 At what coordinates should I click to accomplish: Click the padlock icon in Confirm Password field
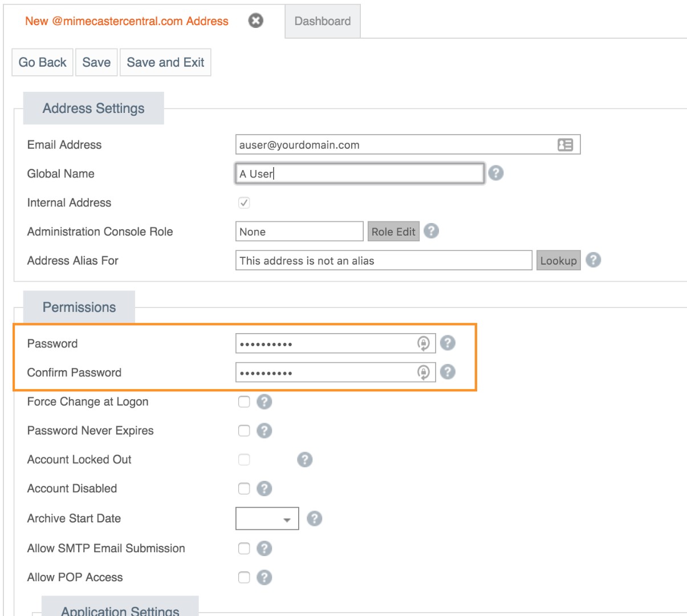pos(424,372)
